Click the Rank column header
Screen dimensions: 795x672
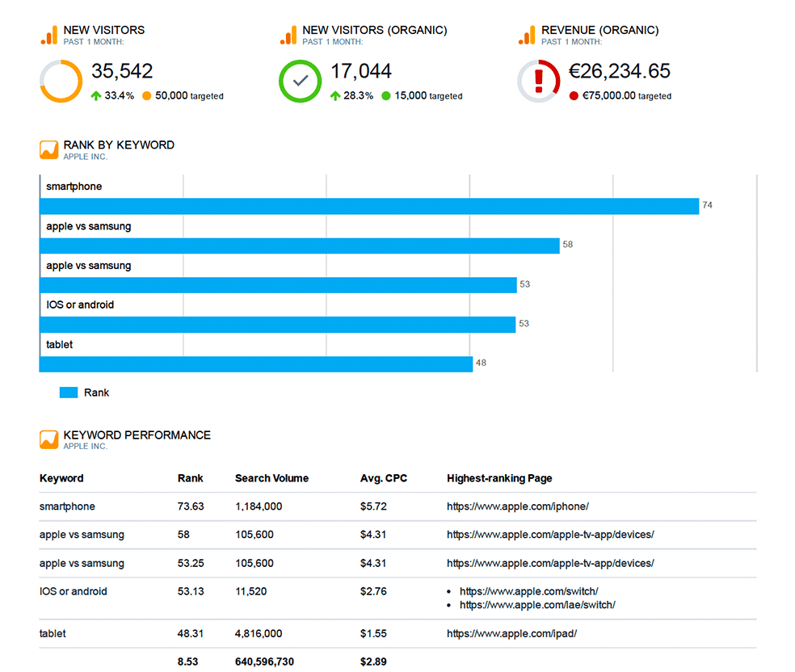click(190, 478)
